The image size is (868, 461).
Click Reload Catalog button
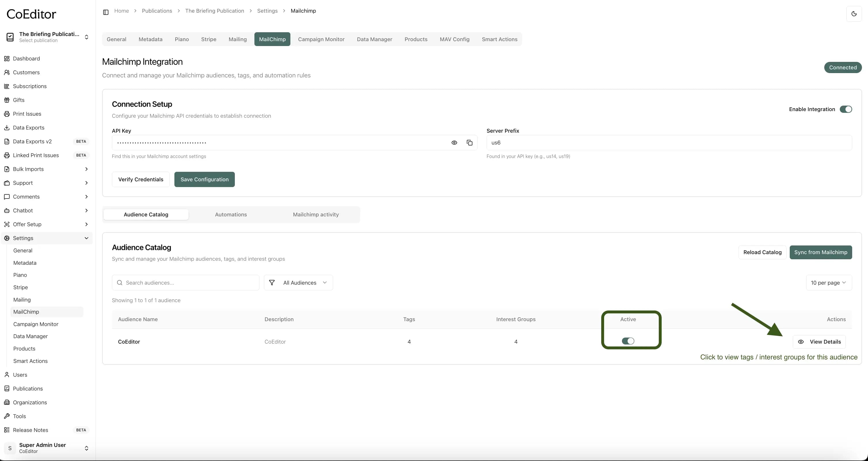763,252
